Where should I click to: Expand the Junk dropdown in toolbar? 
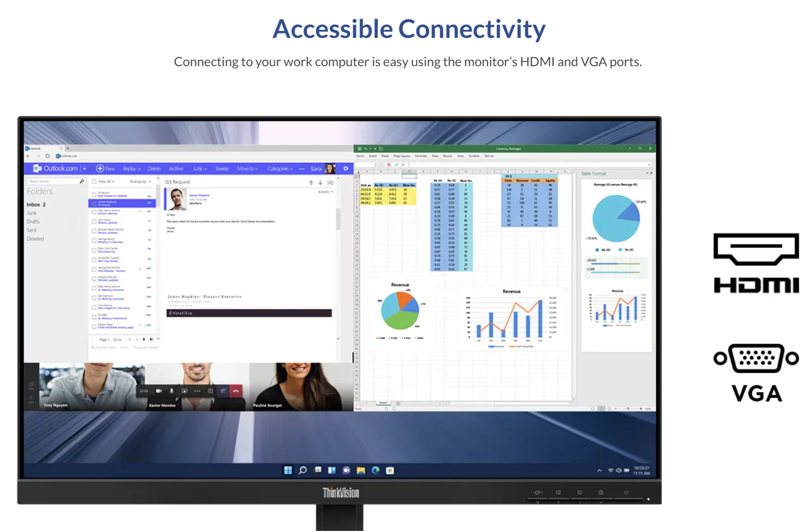click(205, 169)
